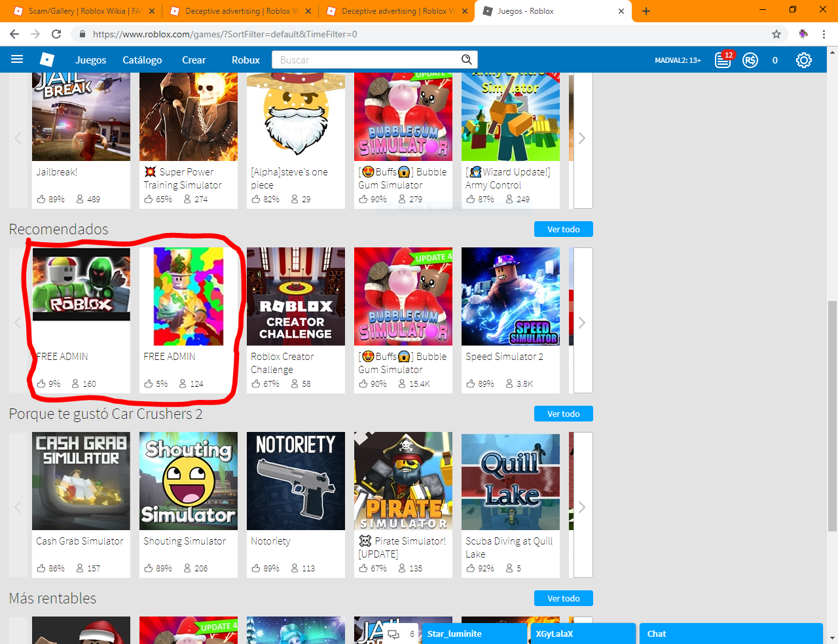Click the Roblox logo home icon

tap(46, 60)
